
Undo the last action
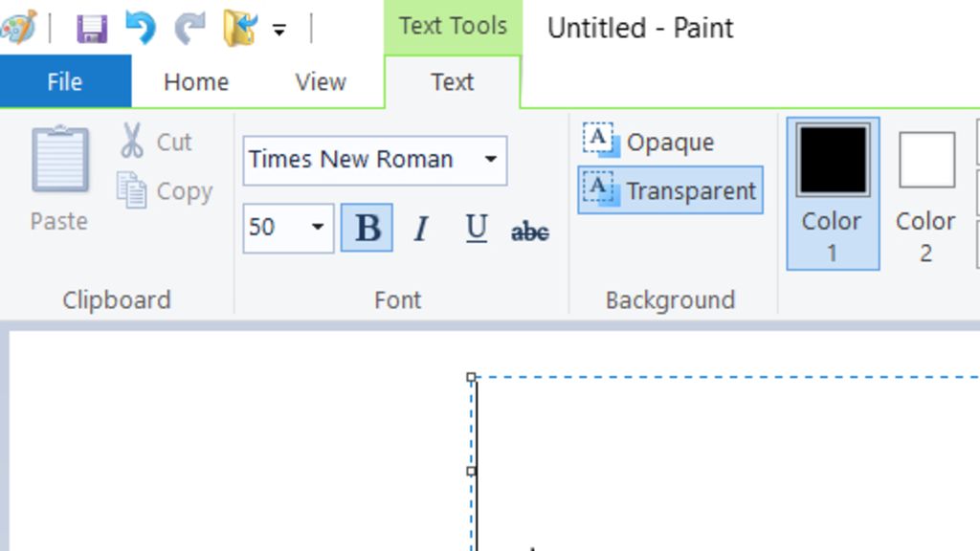(x=141, y=28)
